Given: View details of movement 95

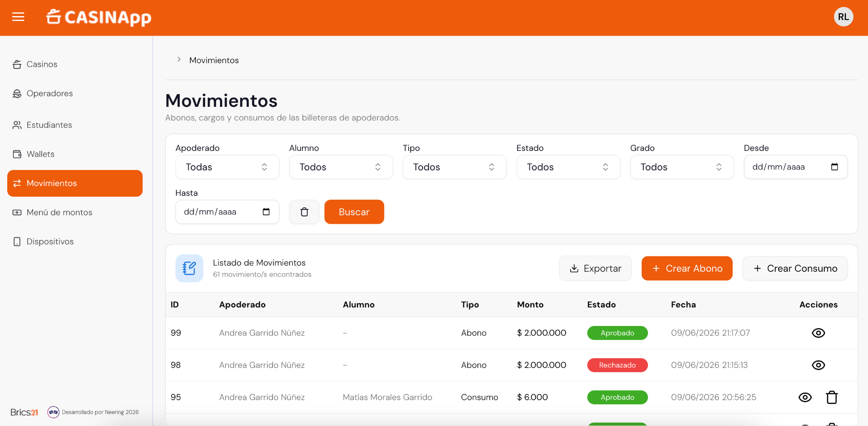Looking at the screenshot, I should pyautogui.click(x=805, y=398).
